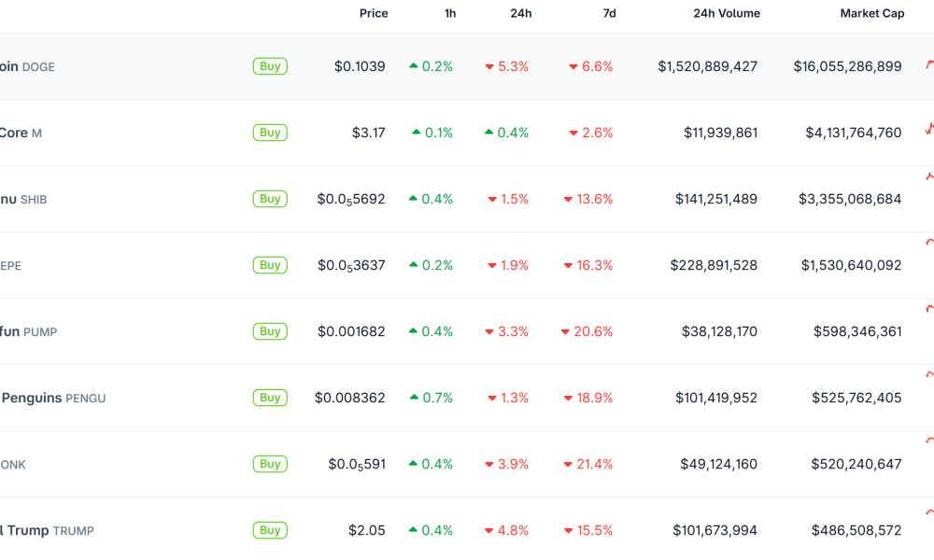The image size is (934, 560).
Task: Click the Buy button in the $0.0₅3637 price row
Action: pos(270,265)
